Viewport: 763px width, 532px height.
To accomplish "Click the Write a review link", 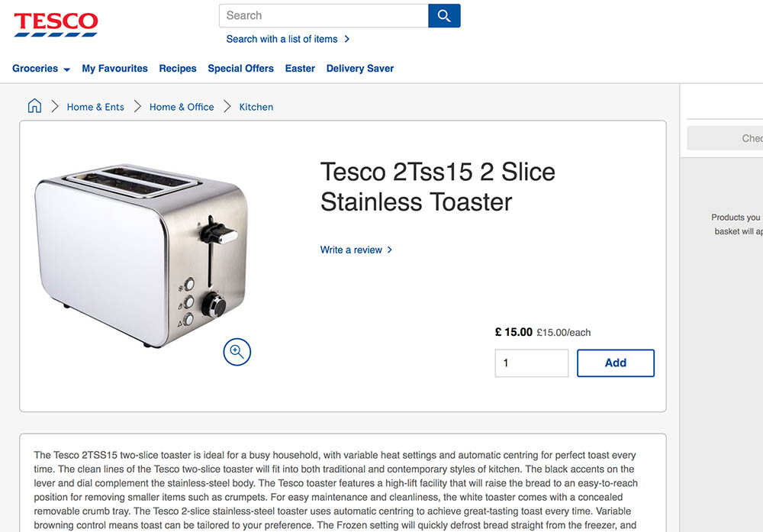I will [x=351, y=250].
